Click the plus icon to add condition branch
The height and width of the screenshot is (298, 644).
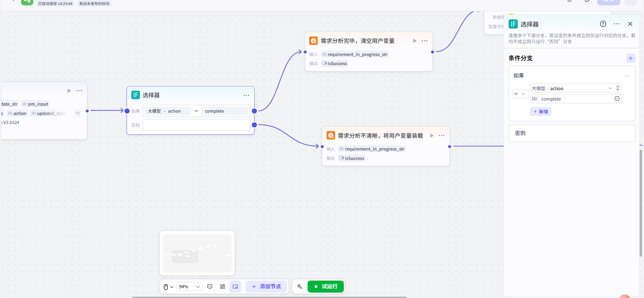click(631, 58)
